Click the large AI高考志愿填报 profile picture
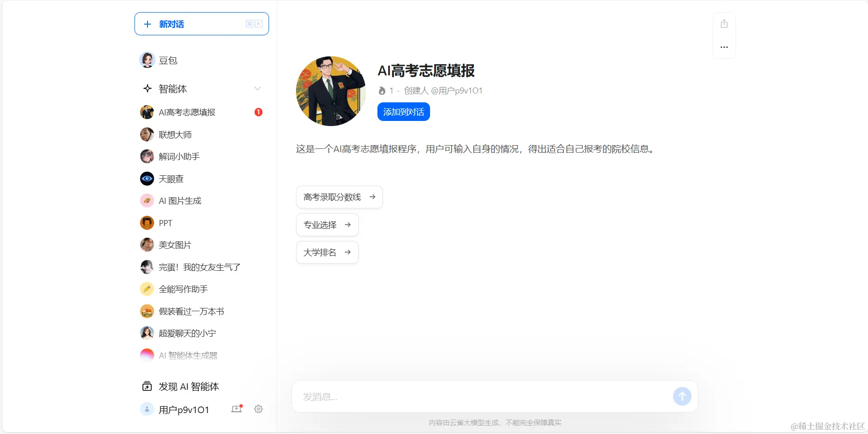 [x=331, y=91]
